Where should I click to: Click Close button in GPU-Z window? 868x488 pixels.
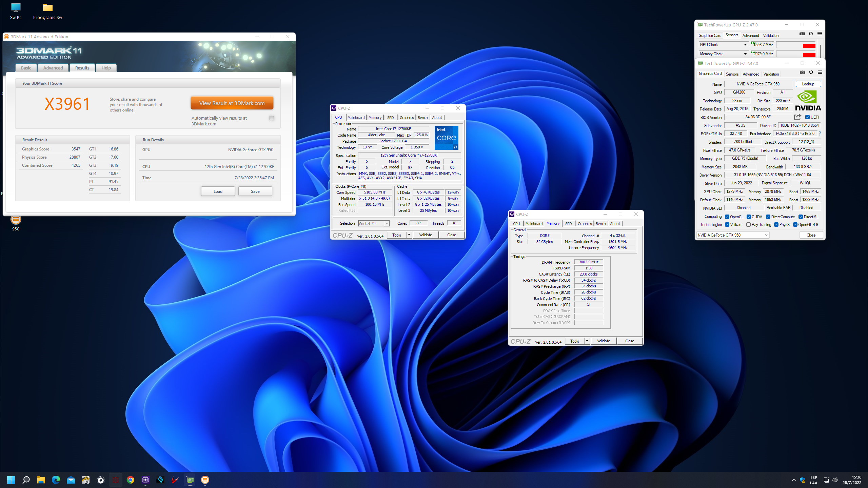(811, 235)
